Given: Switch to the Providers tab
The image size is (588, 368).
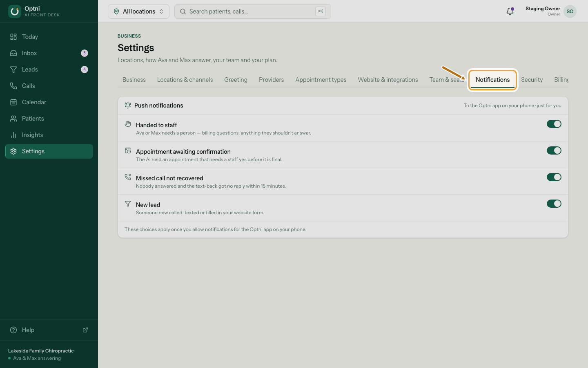Looking at the screenshot, I should point(271,80).
